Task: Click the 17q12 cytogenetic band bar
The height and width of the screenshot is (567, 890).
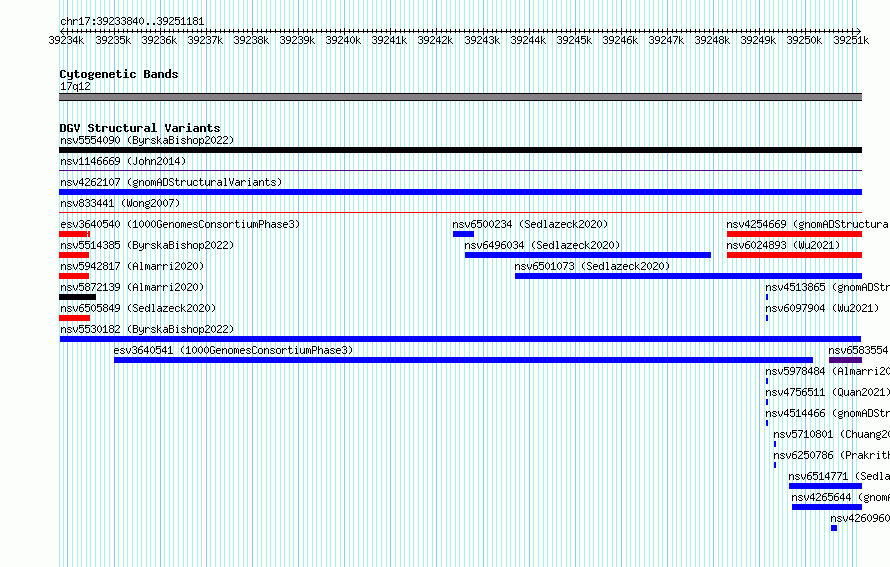Action: (x=460, y=97)
